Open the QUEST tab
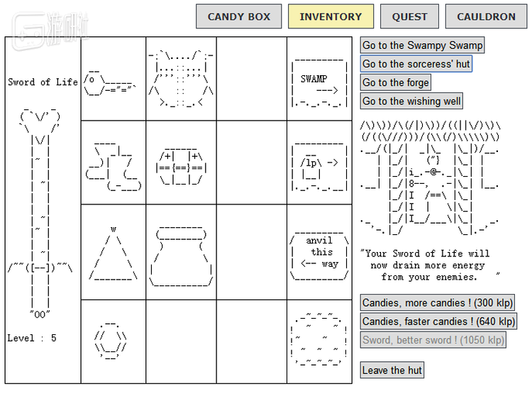532x394 pixels. point(409,16)
